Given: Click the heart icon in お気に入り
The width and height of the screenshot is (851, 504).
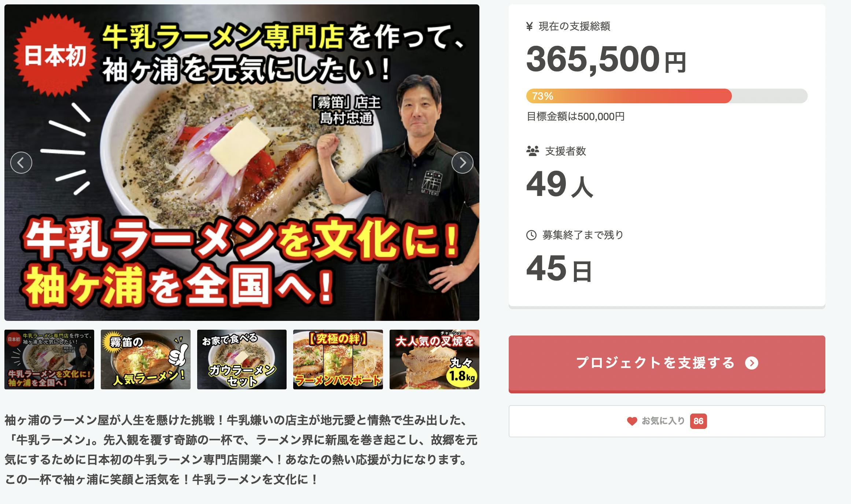Looking at the screenshot, I should pyautogui.click(x=632, y=421).
